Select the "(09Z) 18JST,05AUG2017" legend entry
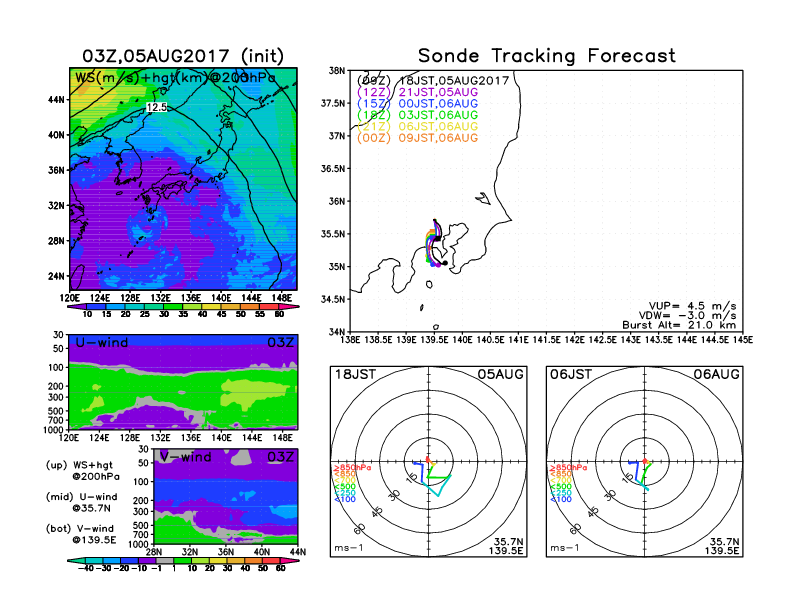 [433, 81]
